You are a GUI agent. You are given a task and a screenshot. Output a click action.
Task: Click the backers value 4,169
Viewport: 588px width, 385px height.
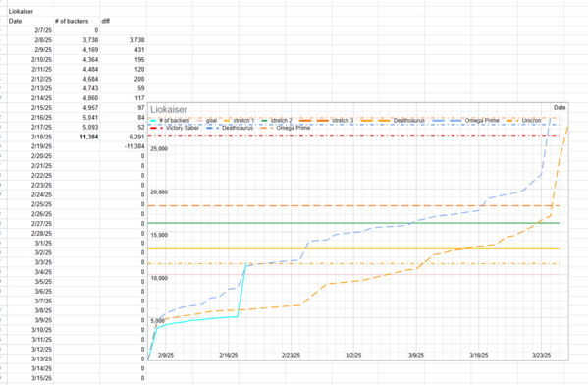pos(90,50)
